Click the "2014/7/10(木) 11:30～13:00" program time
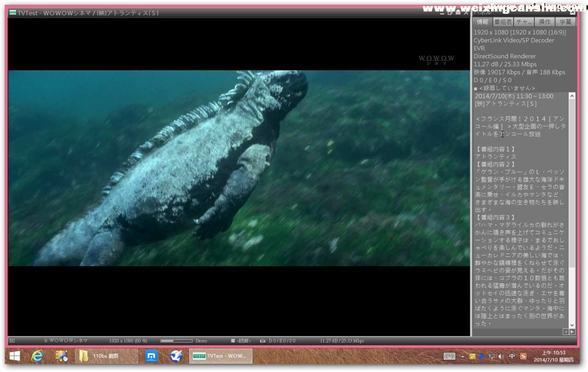Screen dimensions: 588x372 click(x=514, y=96)
